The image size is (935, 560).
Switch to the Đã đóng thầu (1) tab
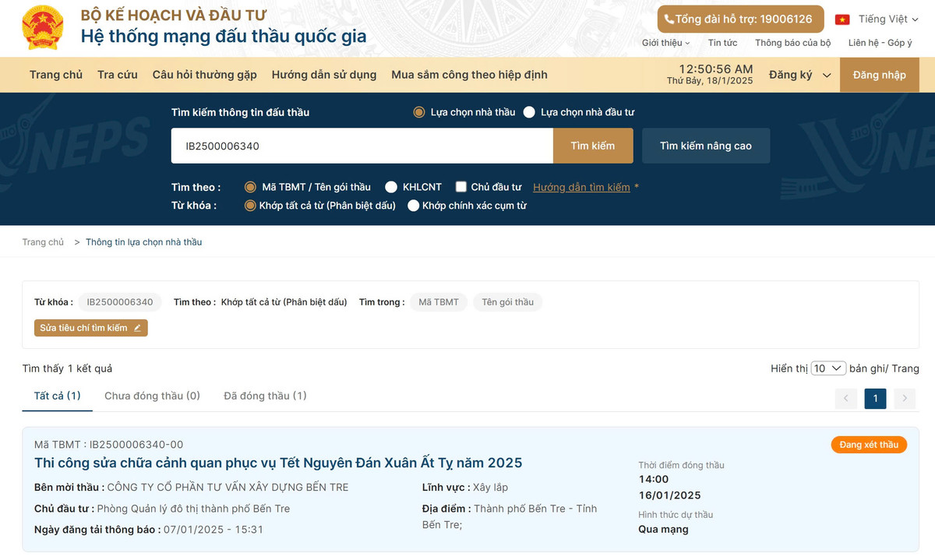click(x=265, y=396)
